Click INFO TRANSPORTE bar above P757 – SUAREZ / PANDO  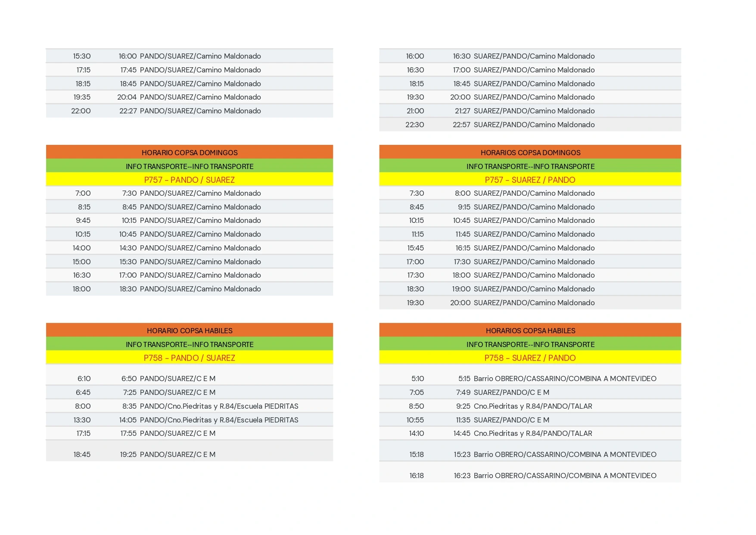pyautogui.click(x=530, y=166)
